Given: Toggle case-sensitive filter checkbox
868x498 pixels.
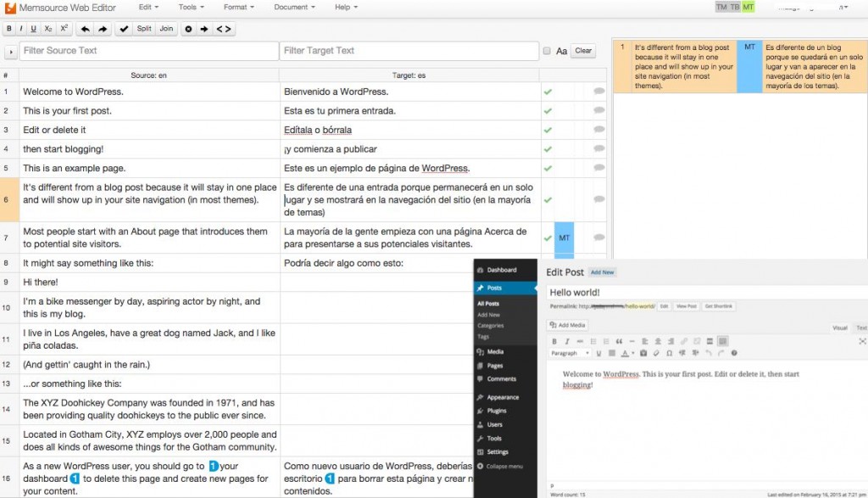Looking at the screenshot, I should (x=547, y=50).
